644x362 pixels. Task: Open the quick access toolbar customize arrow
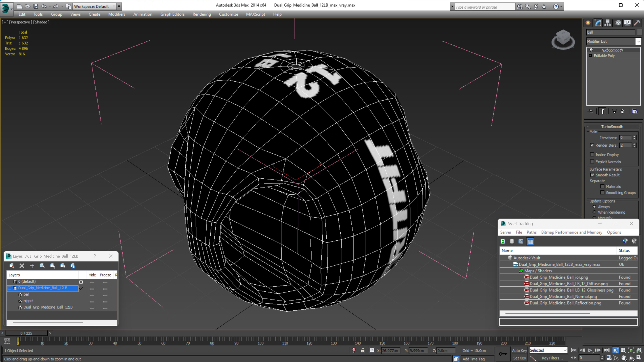119,6
